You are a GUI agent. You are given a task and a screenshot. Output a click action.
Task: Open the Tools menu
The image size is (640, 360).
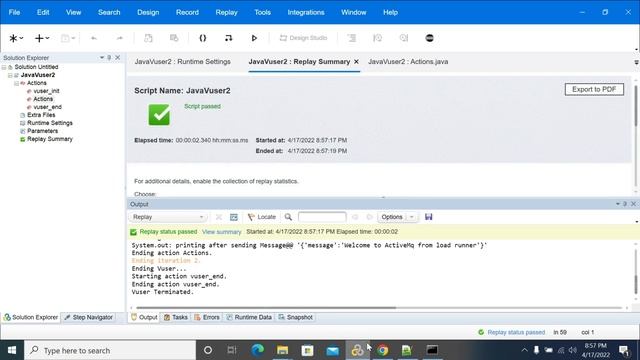click(x=262, y=12)
